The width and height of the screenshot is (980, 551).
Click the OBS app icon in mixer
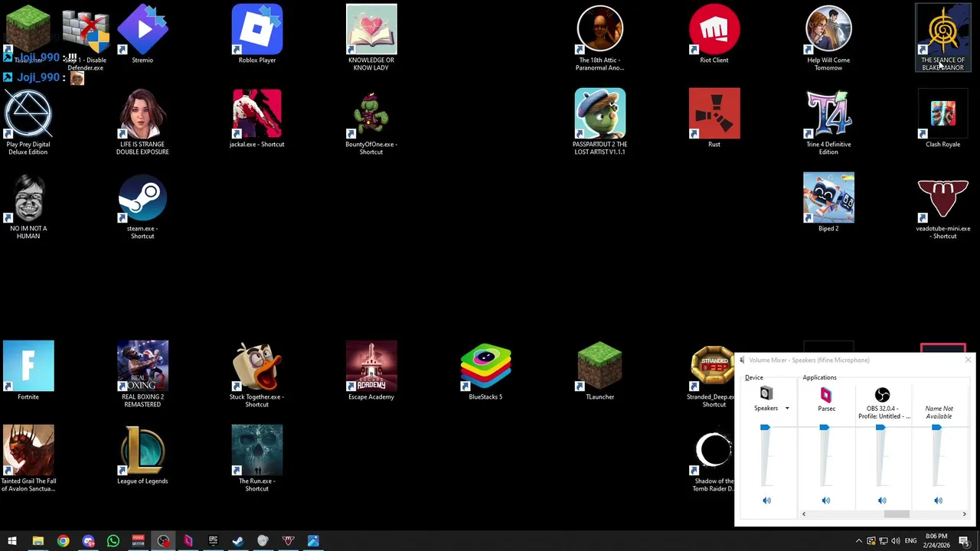[882, 394]
